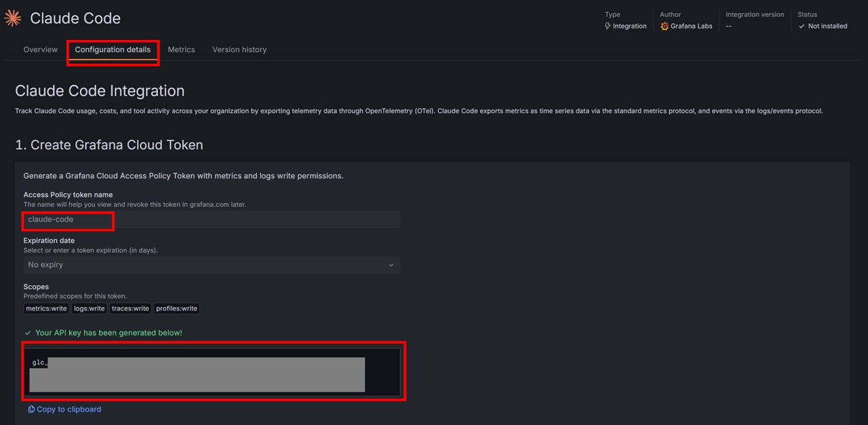
Task: Click the generated API key text box
Action: 212,372
